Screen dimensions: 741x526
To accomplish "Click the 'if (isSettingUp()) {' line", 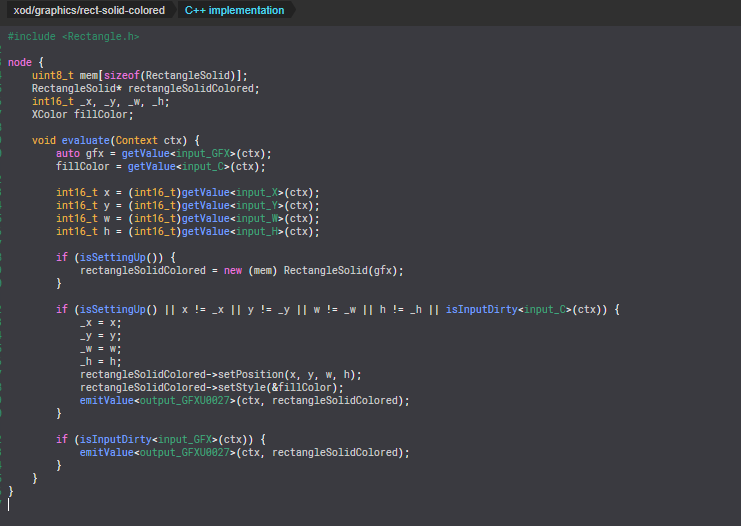I will (x=116, y=258).
